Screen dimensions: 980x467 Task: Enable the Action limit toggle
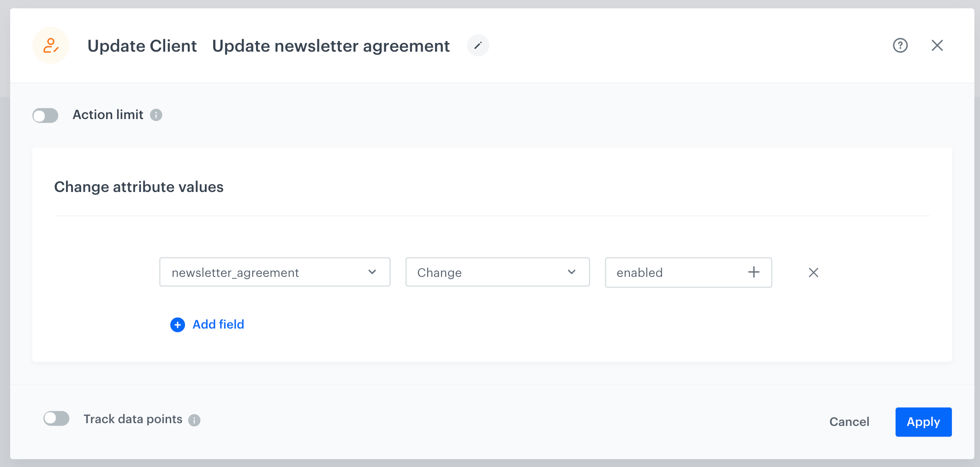(45, 115)
